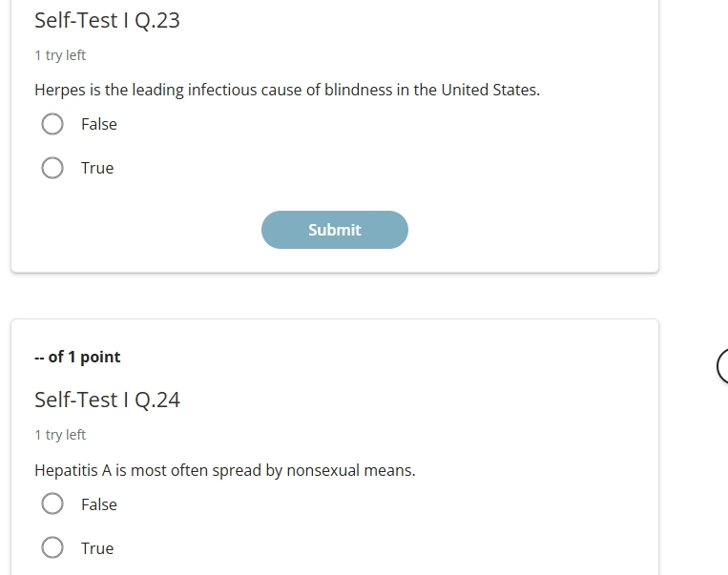Click the 'True' text label under Q.23
The width and height of the screenshot is (728, 575).
tap(97, 168)
